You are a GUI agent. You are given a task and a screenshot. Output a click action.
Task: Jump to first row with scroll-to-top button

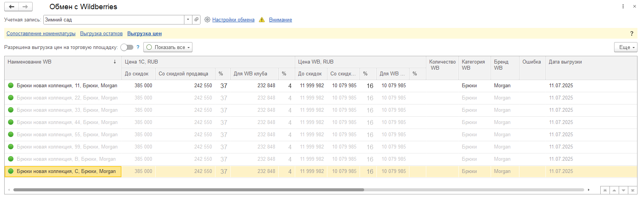click(x=605, y=190)
